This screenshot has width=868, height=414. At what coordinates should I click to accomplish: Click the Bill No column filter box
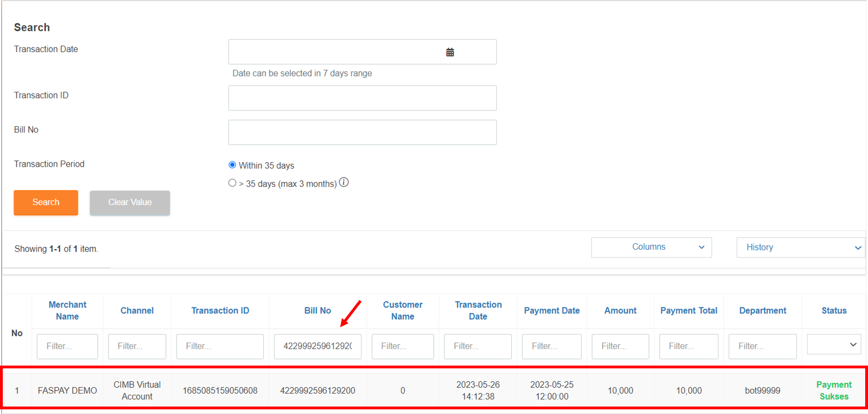click(x=317, y=346)
